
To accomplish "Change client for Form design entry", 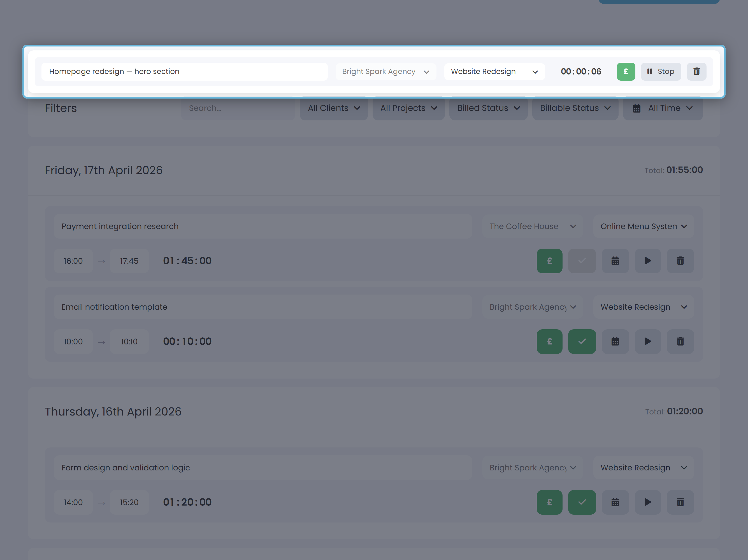I will 533,467.
